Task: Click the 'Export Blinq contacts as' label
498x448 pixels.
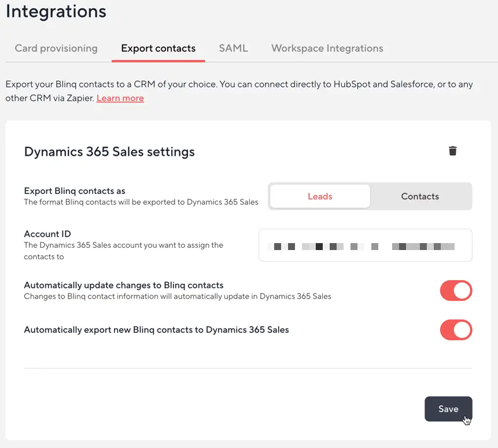Action: [x=75, y=191]
